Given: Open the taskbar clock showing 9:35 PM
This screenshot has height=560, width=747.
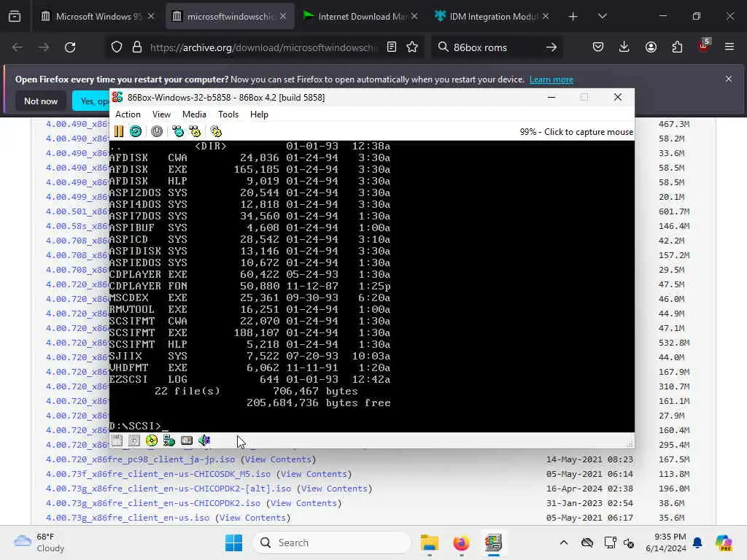Looking at the screenshot, I should [x=666, y=542].
